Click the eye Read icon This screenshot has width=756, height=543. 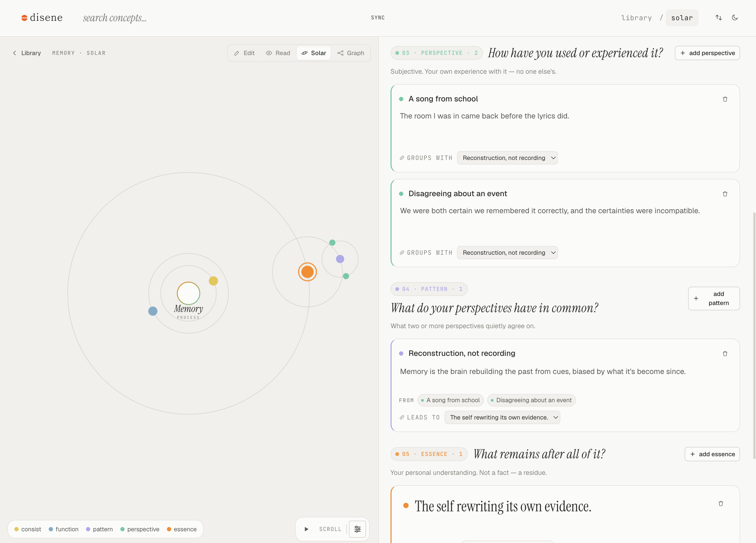click(269, 53)
